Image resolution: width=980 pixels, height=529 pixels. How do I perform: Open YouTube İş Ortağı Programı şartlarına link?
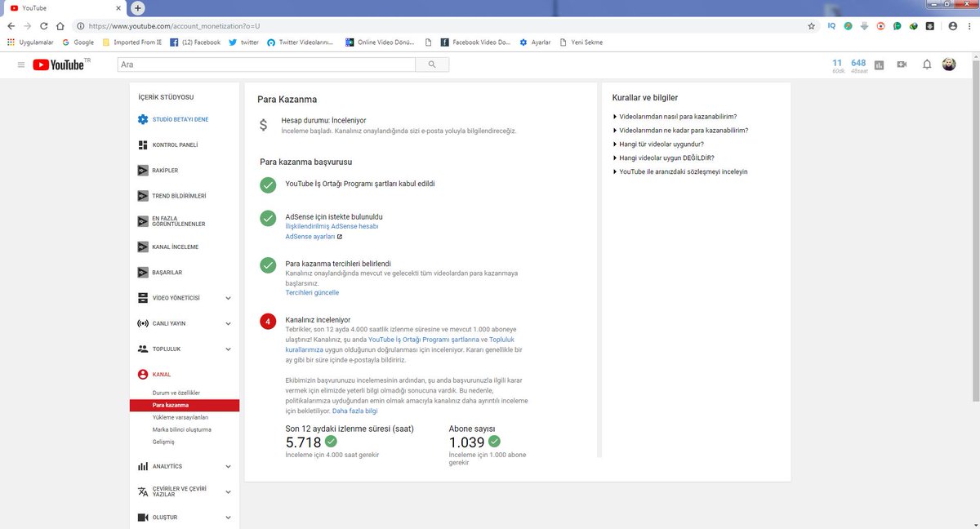tap(423, 339)
